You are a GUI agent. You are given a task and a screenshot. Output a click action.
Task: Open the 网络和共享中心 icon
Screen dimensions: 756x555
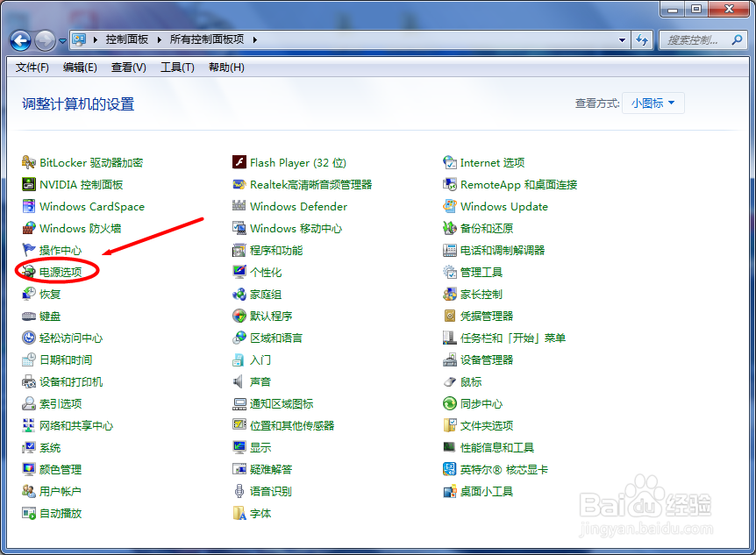click(29, 425)
